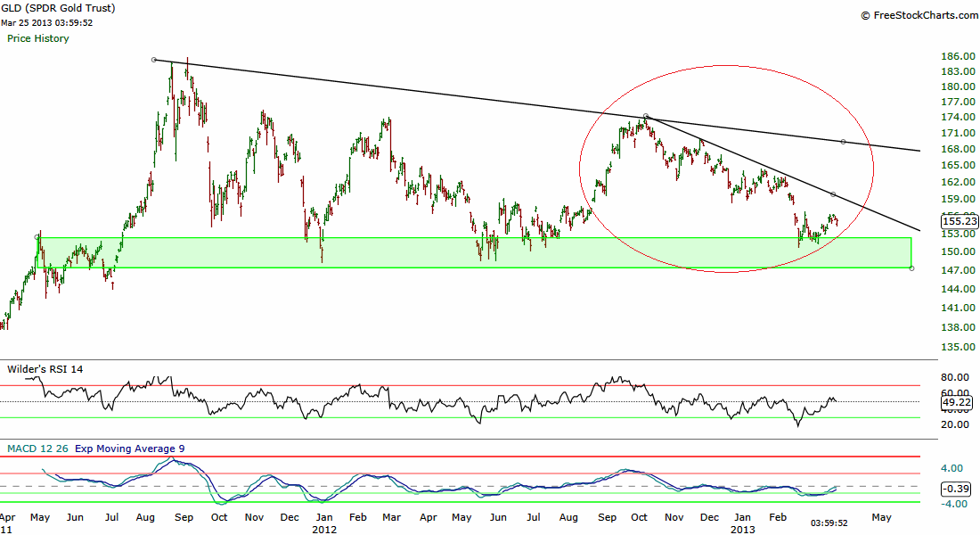Click the 186.00 price axis label
The image size is (980, 535).
958,56
